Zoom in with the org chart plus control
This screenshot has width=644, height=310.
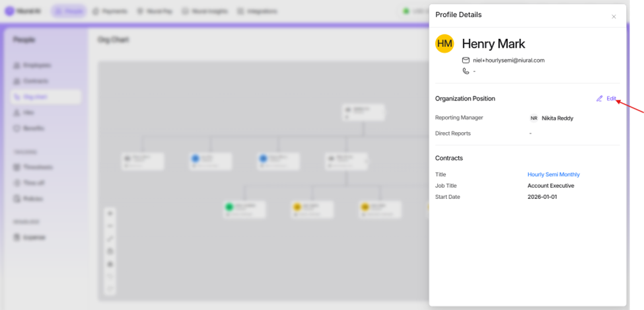click(x=110, y=213)
